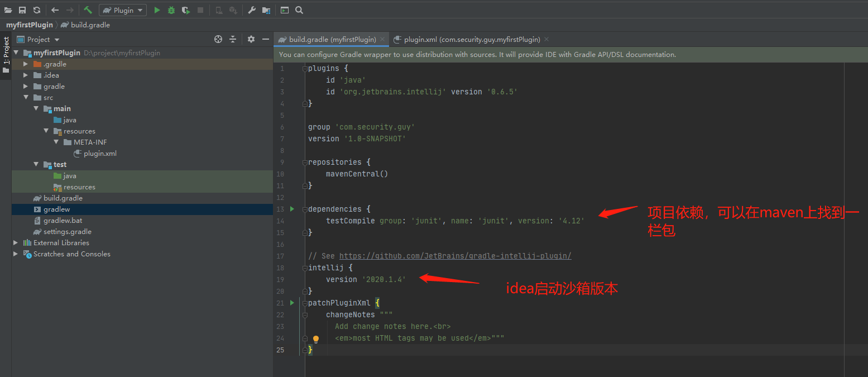Open Settings via the wrench icon
The width and height of the screenshot is (868, 377).
point(252,10)
